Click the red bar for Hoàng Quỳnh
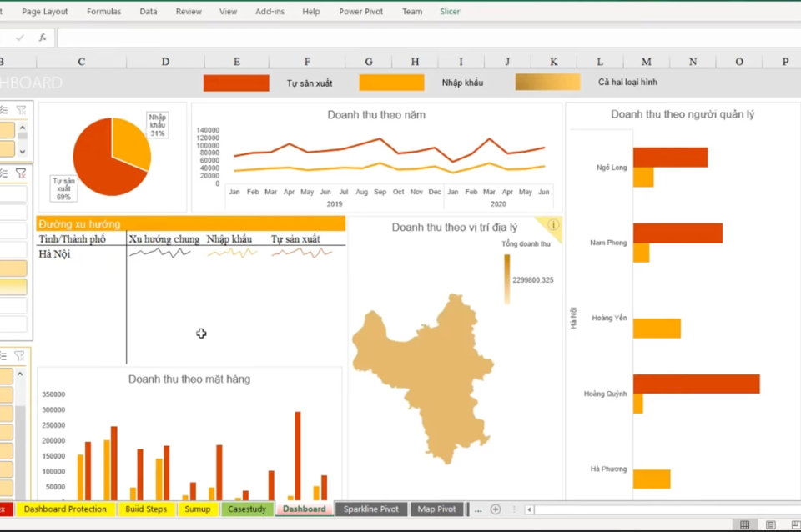 [x=696, y=384]
